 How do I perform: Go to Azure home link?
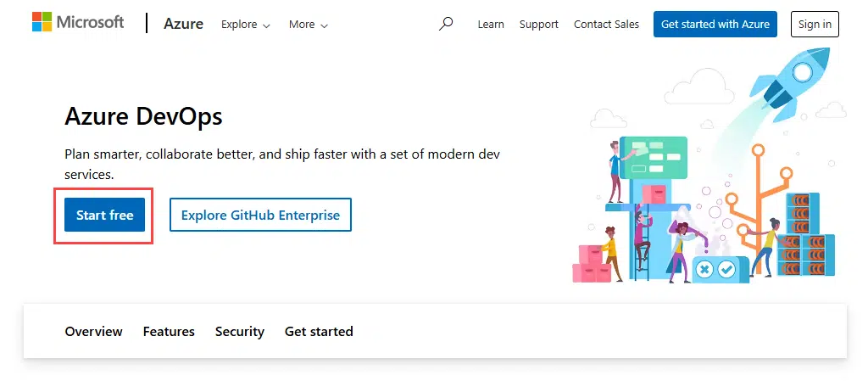pos(183,24)
